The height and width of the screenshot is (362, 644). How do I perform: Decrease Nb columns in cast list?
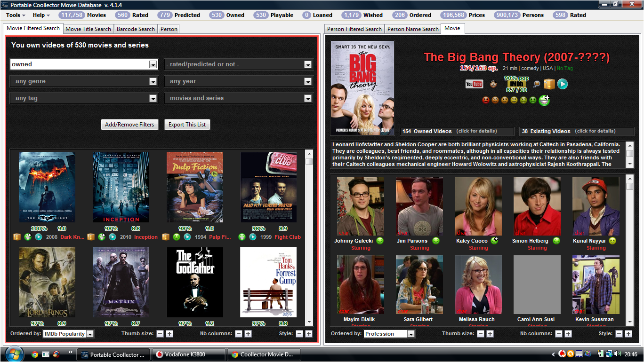point(559,334)
